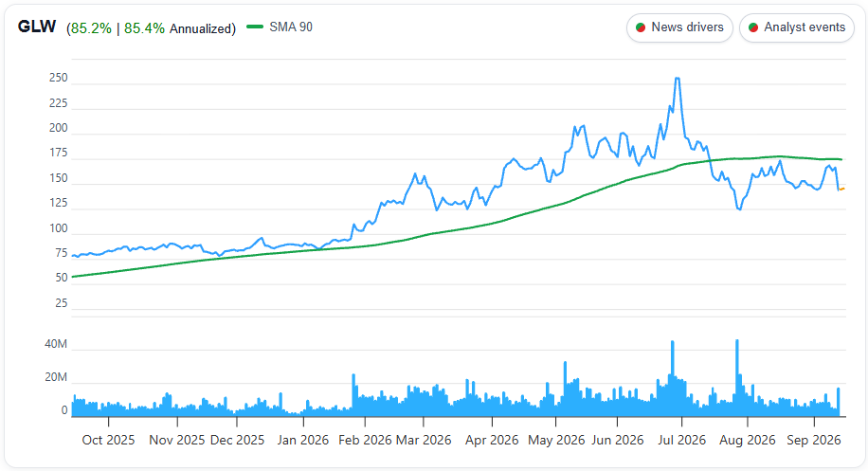The width and height of the screenshot is (868, 471).
Task: Click the SMA 90 legend label
Action: click(x=291, y=27)
